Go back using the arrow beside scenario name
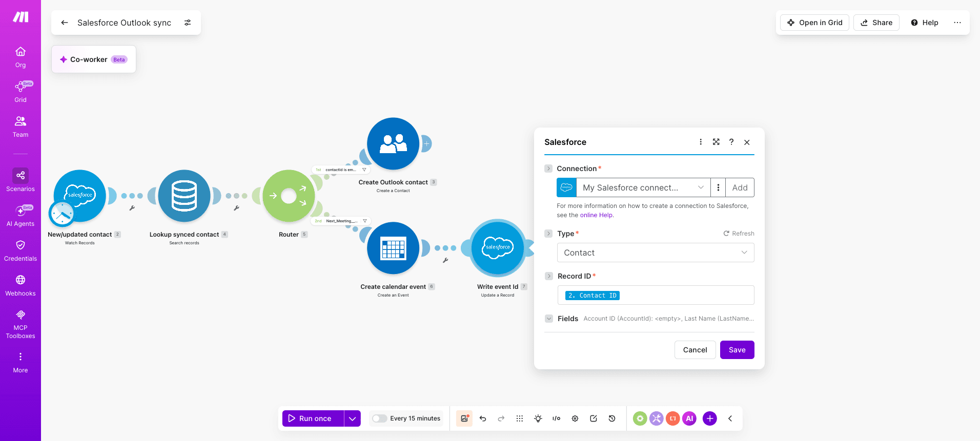The width and height of the screenshot is (980, 441). click(x=65, y=23)
